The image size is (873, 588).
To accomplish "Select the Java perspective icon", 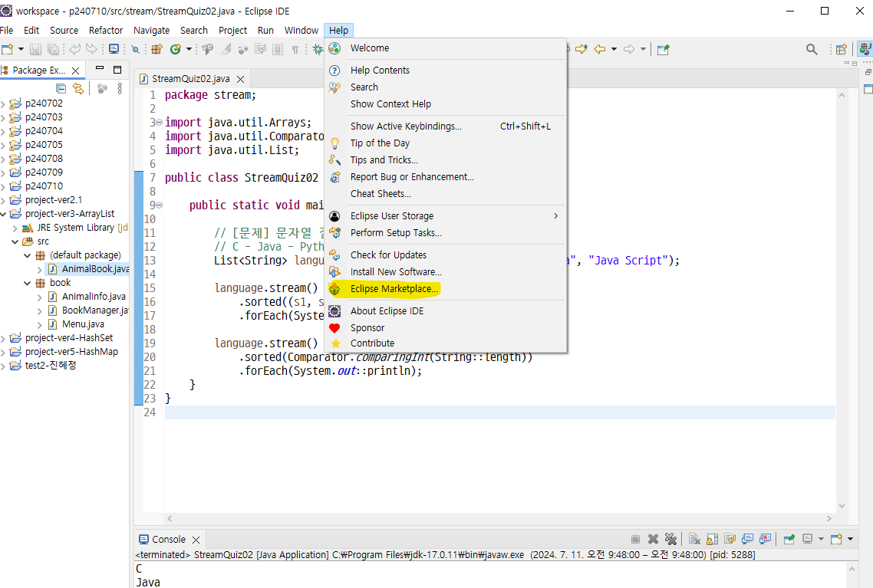I will tap(865, 49).
